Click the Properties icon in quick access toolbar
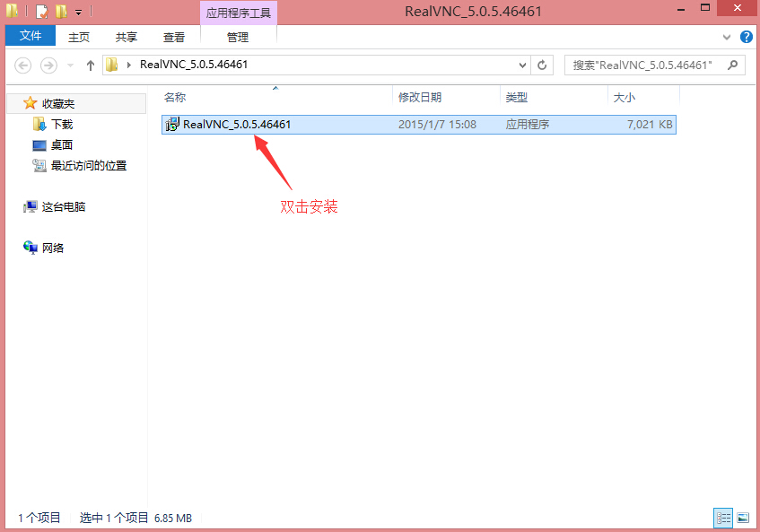 41,12
